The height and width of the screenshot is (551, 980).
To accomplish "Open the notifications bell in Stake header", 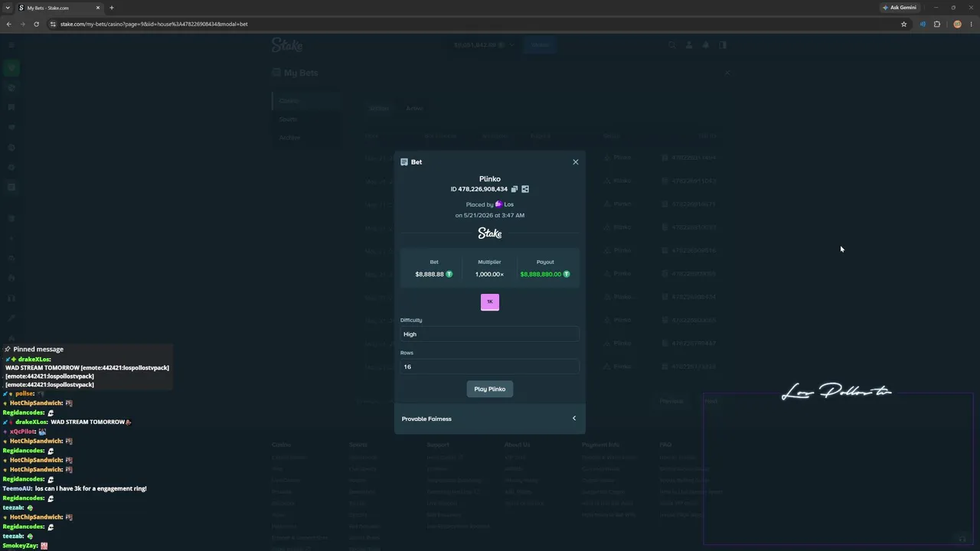I will click(x=705, y=45).
